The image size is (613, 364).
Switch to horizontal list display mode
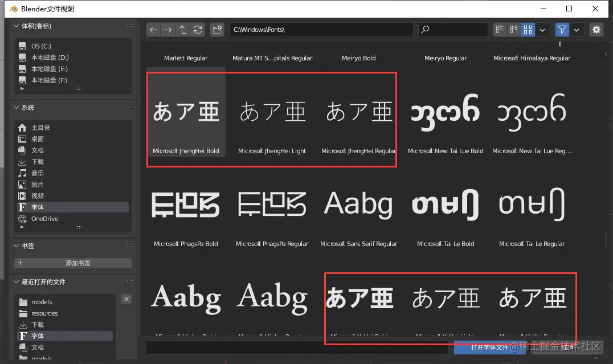514,30
